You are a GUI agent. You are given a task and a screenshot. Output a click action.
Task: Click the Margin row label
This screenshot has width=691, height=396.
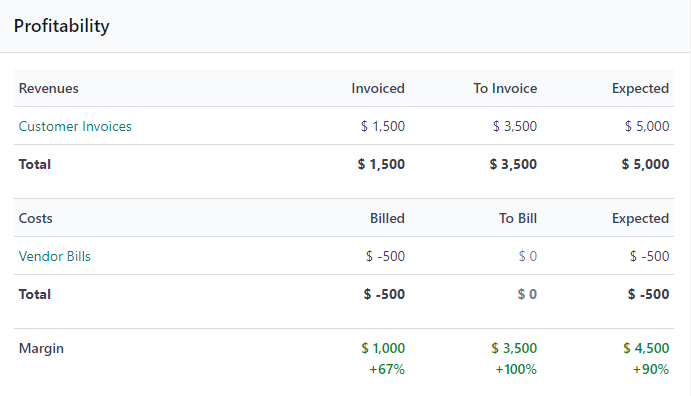coord(41,348)
